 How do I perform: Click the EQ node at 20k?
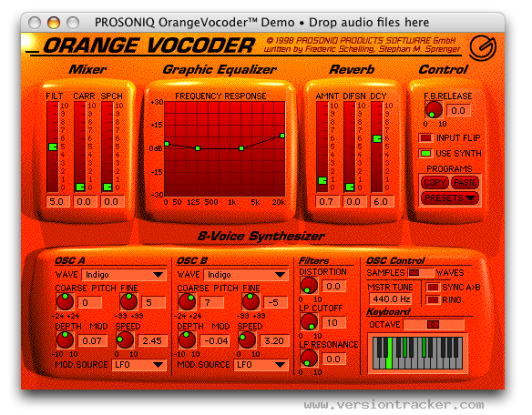click(282, 136)
